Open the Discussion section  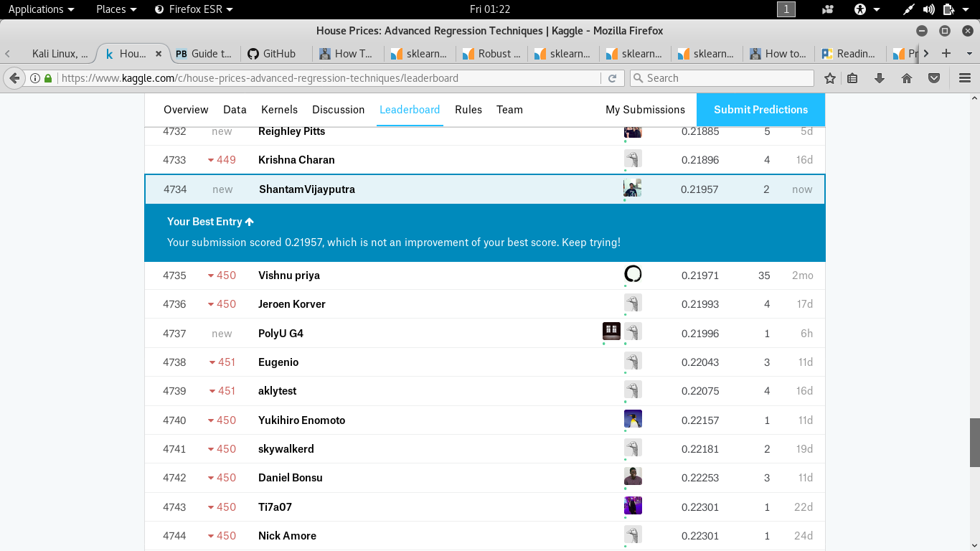pos(339,110)
